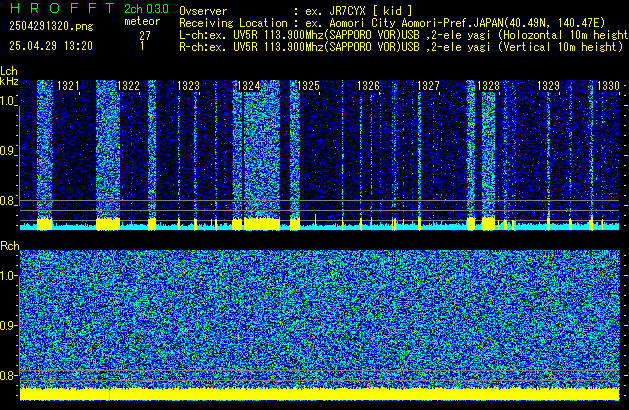Screen dimensions: 629x410
Task: Click the Lch 0.8 kHz axis label
Action: point(8,201)
